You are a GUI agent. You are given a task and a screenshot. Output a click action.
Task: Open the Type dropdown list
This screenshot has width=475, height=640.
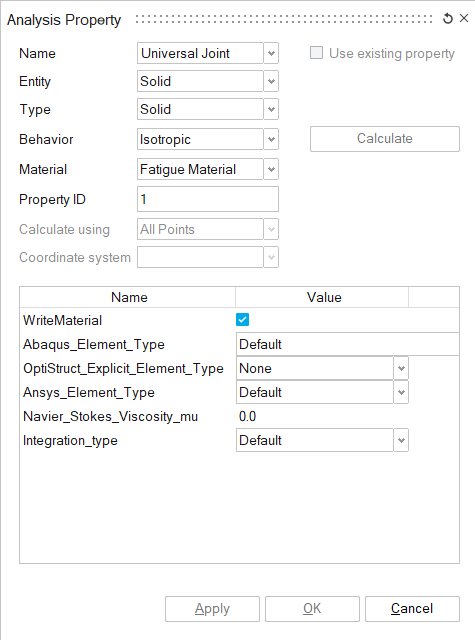[x=271, y=109]
